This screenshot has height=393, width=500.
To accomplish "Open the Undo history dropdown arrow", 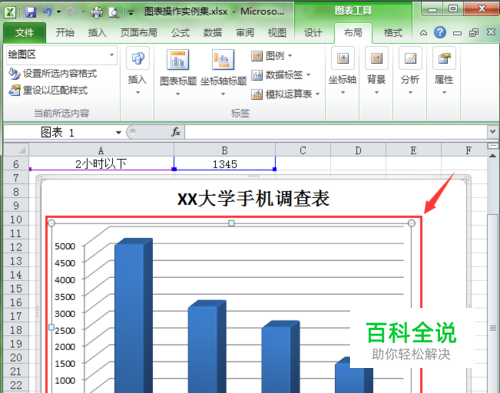I will coord(59,12).
